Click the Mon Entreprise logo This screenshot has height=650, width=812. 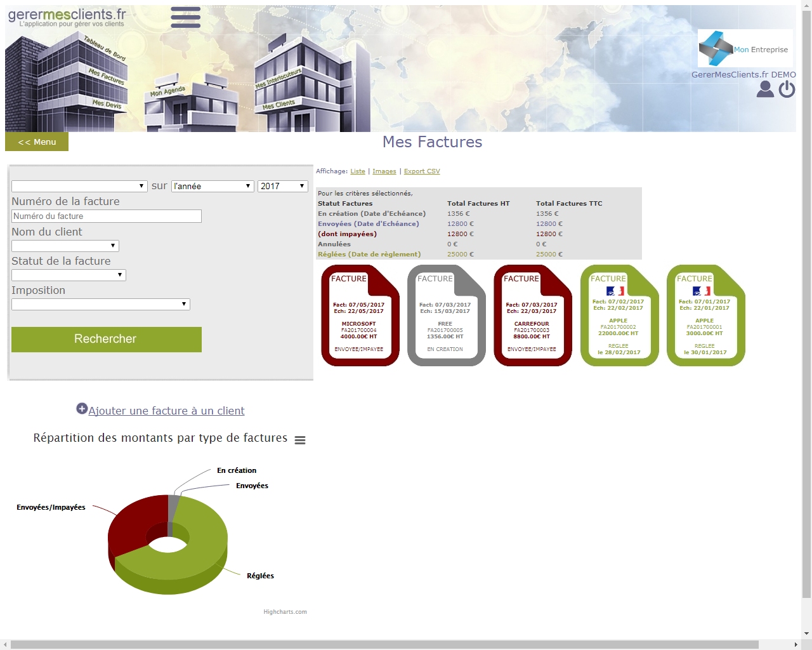745,48
